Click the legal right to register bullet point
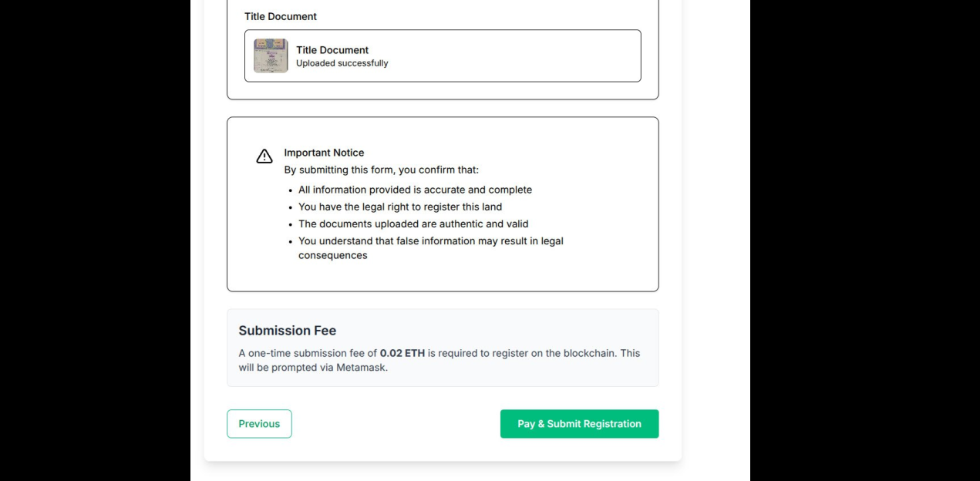The width and height of the screenshot is (980, 481). tap(400, 207)
